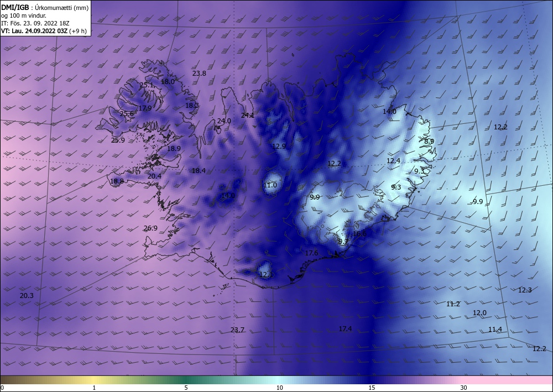The height and width of the screenshot is (392, 553).
Task: Click the 11.4 value label
Action: tap(495, 330)
